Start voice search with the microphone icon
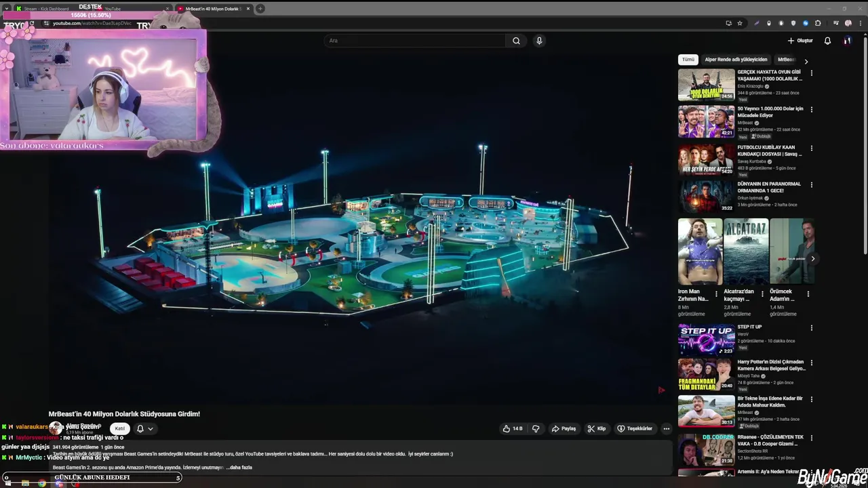Screen dimensions: 868x488 click(539, 41)
